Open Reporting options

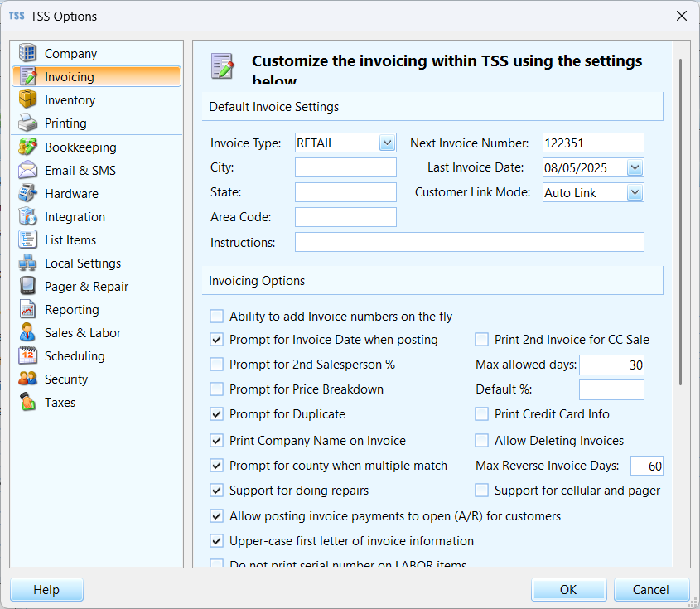click(96, 309)
